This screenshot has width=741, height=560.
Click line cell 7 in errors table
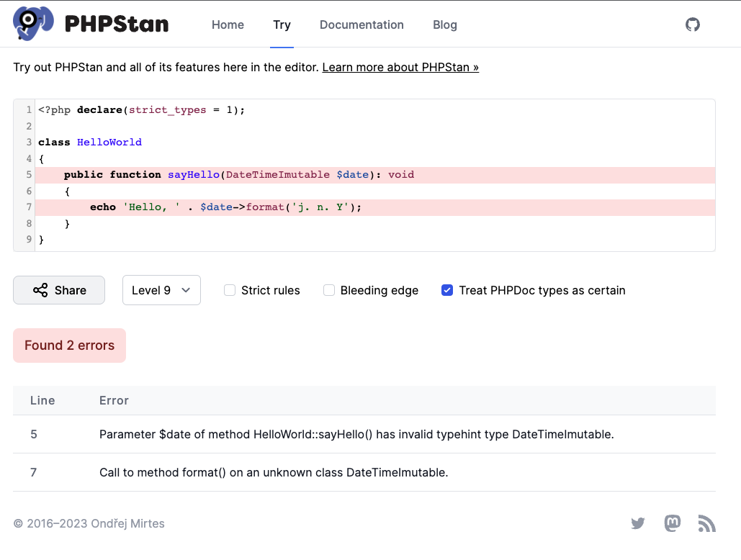pyautogui.click(x=34, y=473)
